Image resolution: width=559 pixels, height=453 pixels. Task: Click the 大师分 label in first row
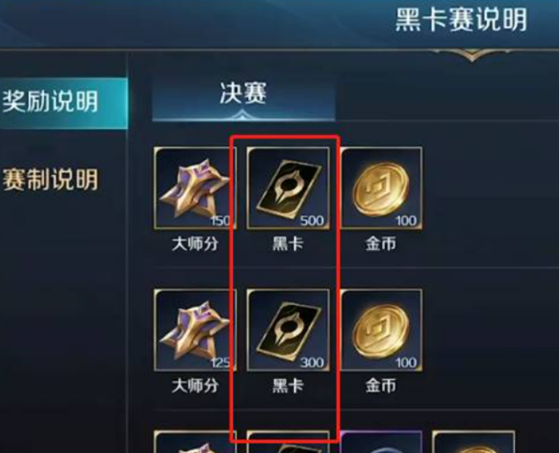(195, 244)
